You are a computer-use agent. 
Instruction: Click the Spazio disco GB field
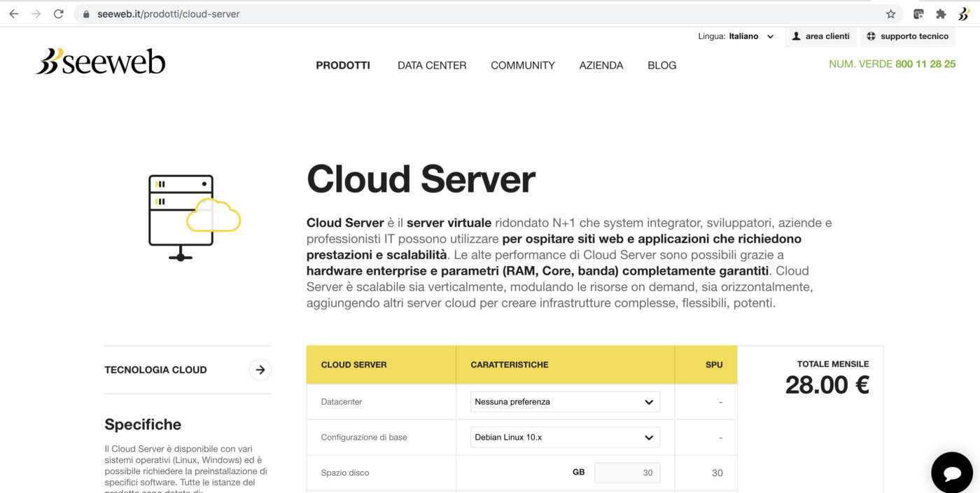626,473
